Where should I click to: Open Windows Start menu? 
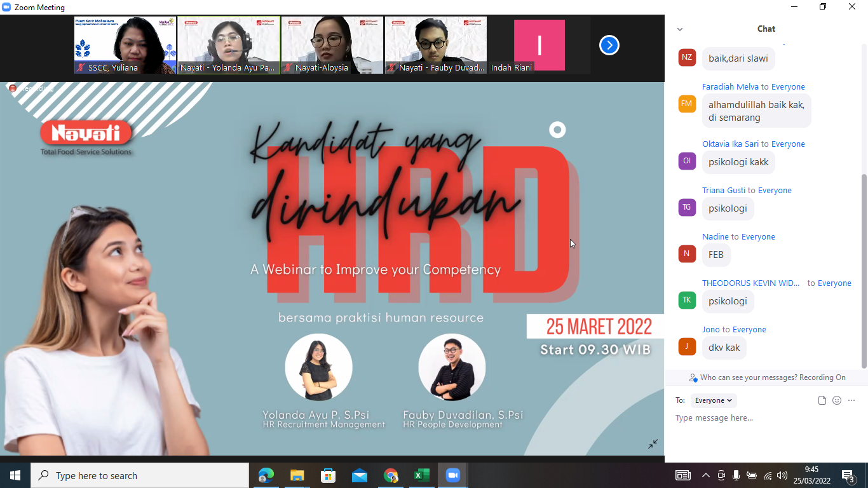pyautogui.click(x=15, y=475)
